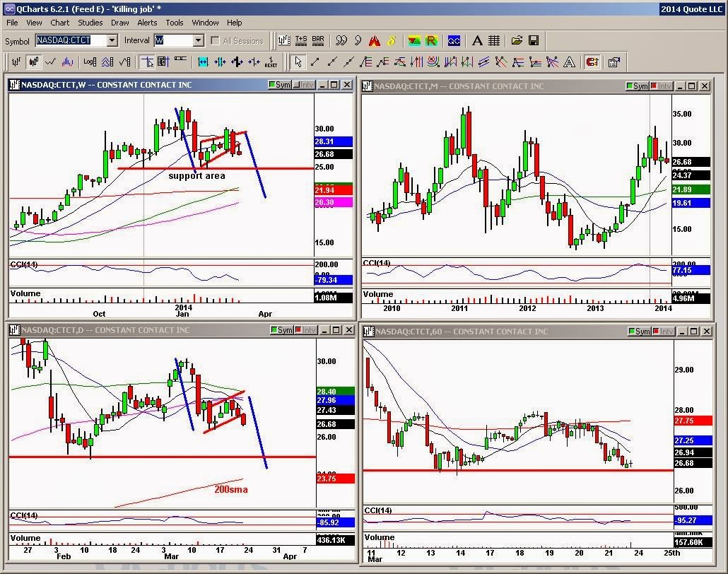The image size is (728, 574).
Task: Click the red flame hot list icon
Action: click(x=375, y=41)
